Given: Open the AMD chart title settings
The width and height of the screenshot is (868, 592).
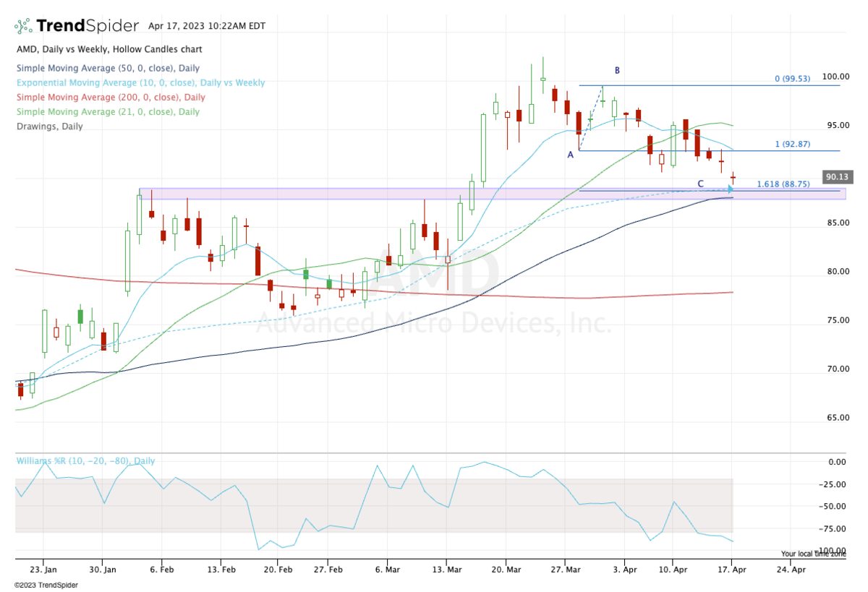Looking at the screenshot, I should click(109, 49).
